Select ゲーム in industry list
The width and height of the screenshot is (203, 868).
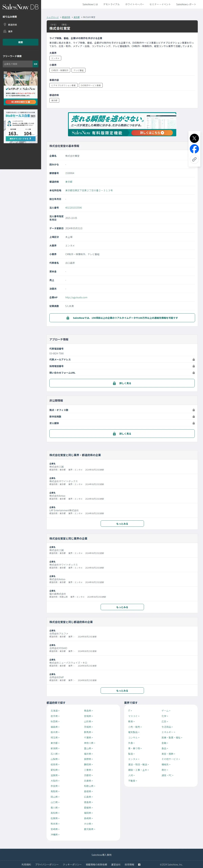point(166,711)
